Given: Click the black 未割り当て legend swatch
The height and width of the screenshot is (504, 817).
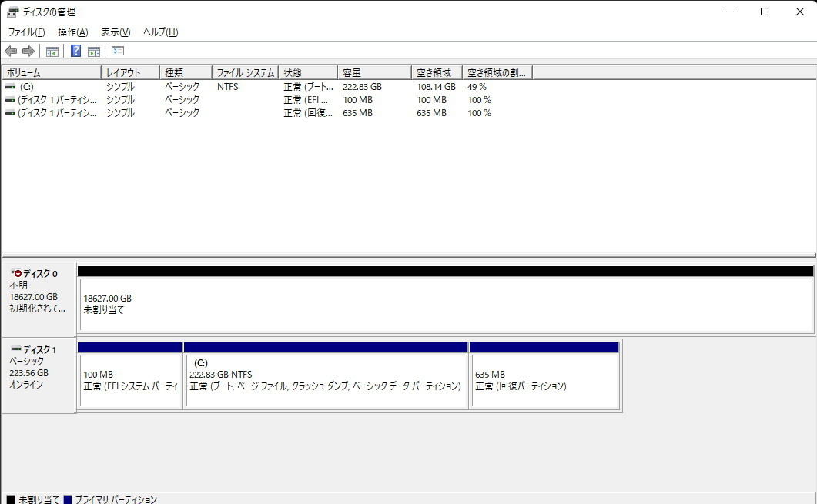Looking at the screenshot, I should click(11, 500).
